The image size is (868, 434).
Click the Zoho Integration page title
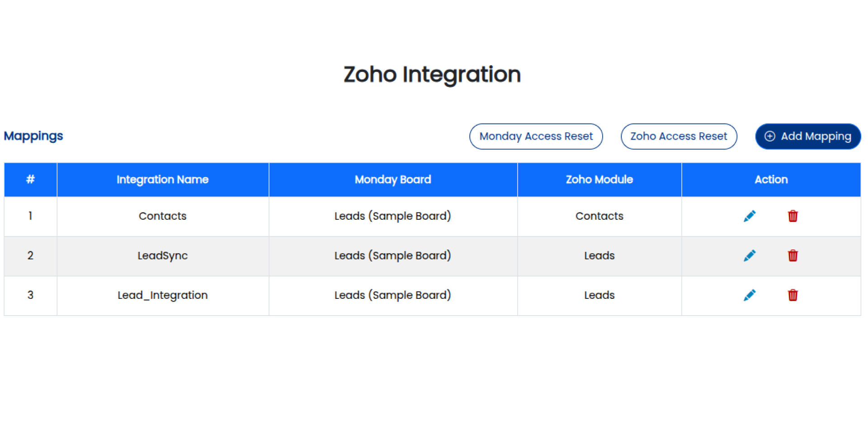click(x=432, y=75)
